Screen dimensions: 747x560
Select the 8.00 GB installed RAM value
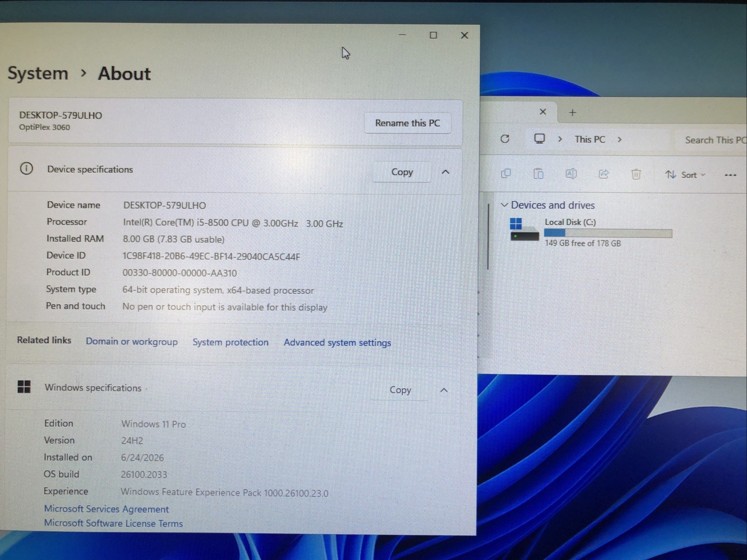[x=173, y=239]
